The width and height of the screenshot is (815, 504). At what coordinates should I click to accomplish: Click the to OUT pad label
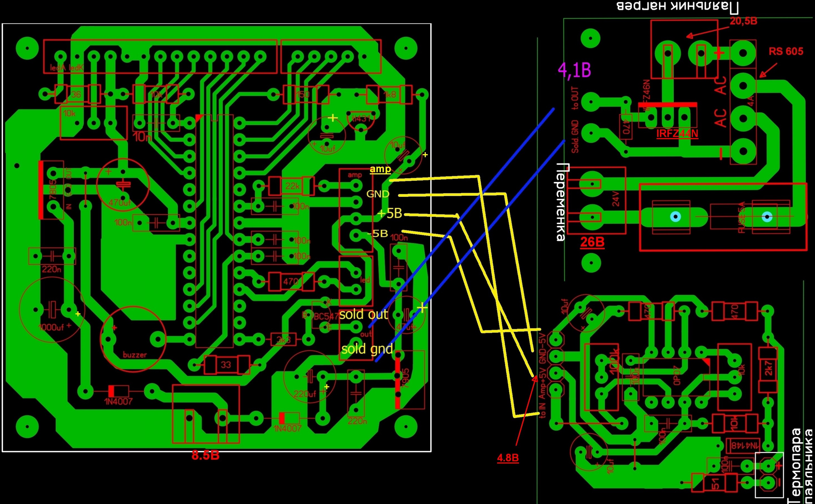click(575, 98)
